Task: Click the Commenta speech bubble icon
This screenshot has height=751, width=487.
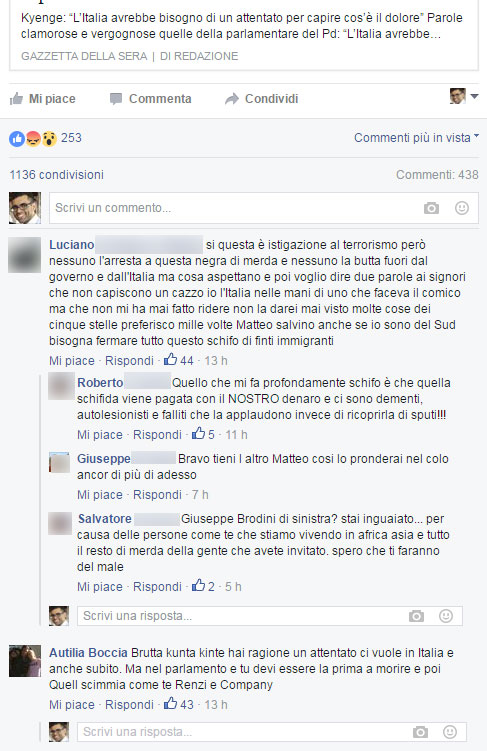Action: pyautogui.click(x=115, y=99)
